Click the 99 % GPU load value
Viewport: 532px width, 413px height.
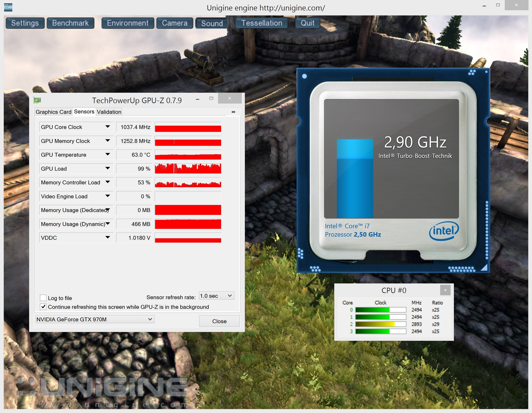[x=134, y=168]
